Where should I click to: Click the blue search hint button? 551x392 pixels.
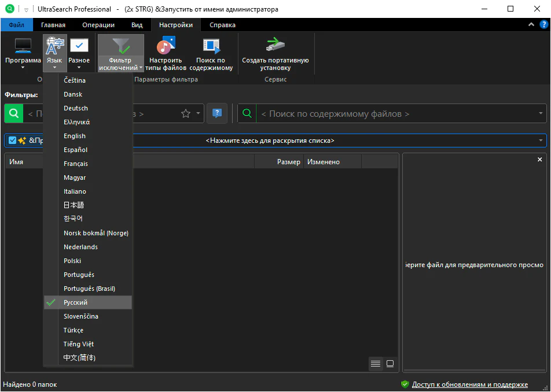(x=217, y=114)
